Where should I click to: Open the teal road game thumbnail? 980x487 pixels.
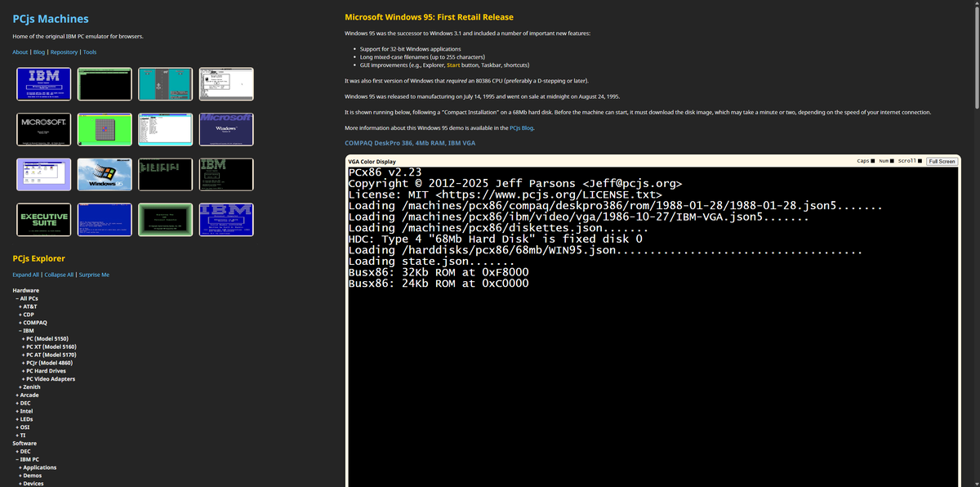pos(166,84)
